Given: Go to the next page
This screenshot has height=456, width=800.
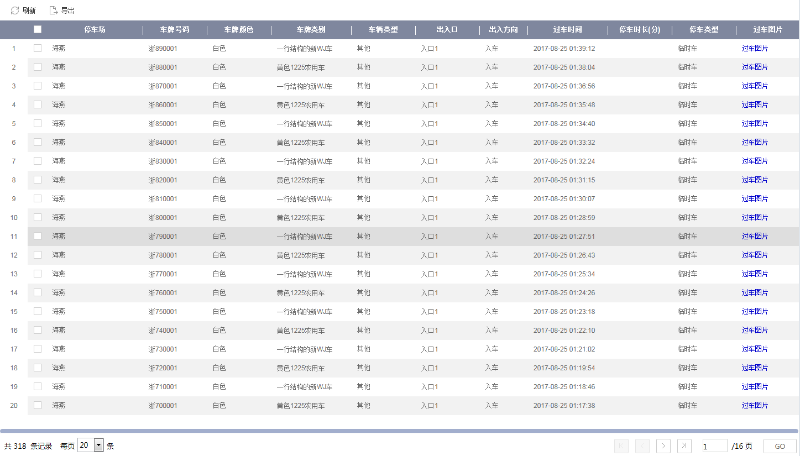Looking at the screenshot, I should 663,445.
